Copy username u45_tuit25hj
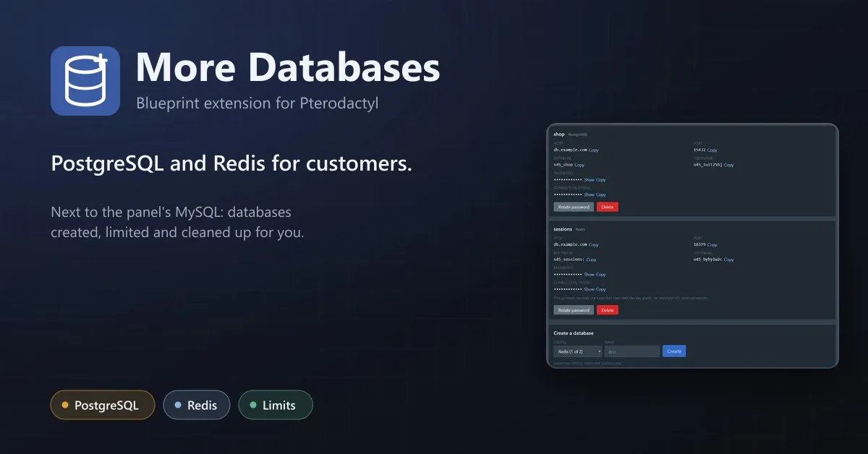The height and width of the screenshot is (454, 868). click(x=729, y=165)
